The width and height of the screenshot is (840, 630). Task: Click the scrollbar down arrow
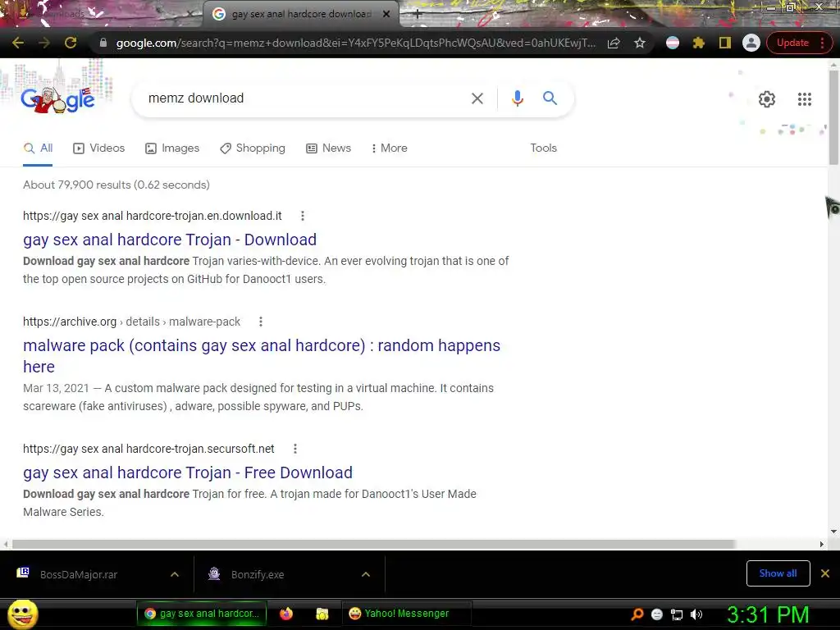point(833,532)
